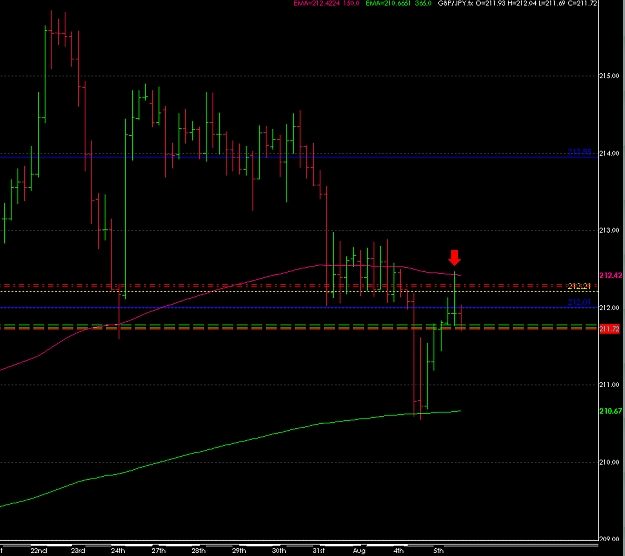Click the 24th date label
Screen dimensions: 625x556
point(118,551)
